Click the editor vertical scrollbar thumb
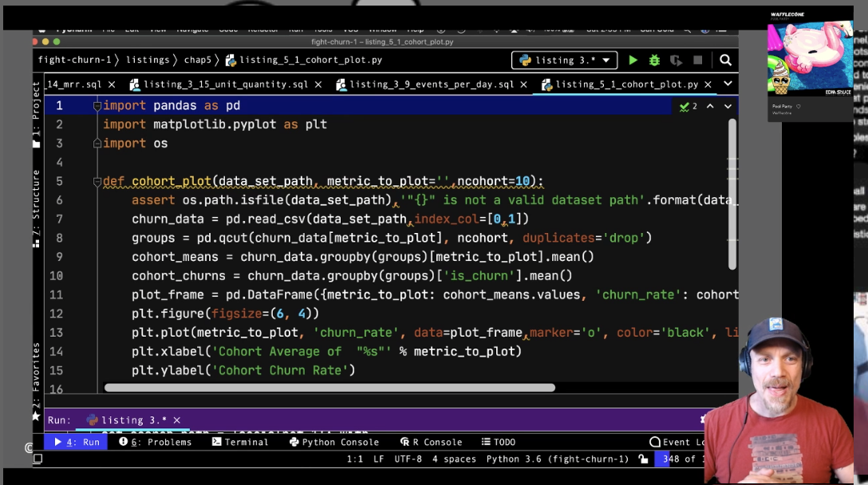The width and height of the screenshot is (868, 485). (732, 194)
